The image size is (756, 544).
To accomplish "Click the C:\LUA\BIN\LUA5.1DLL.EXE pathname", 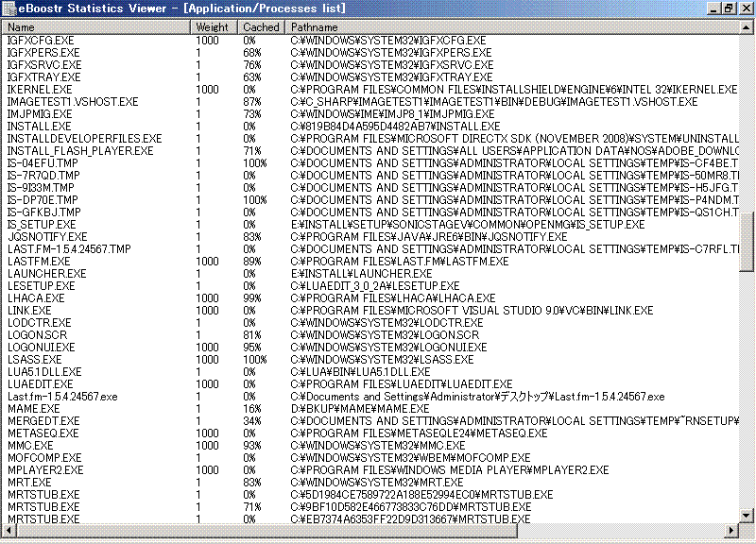I will pyautogui.click(x=360, y=372).
